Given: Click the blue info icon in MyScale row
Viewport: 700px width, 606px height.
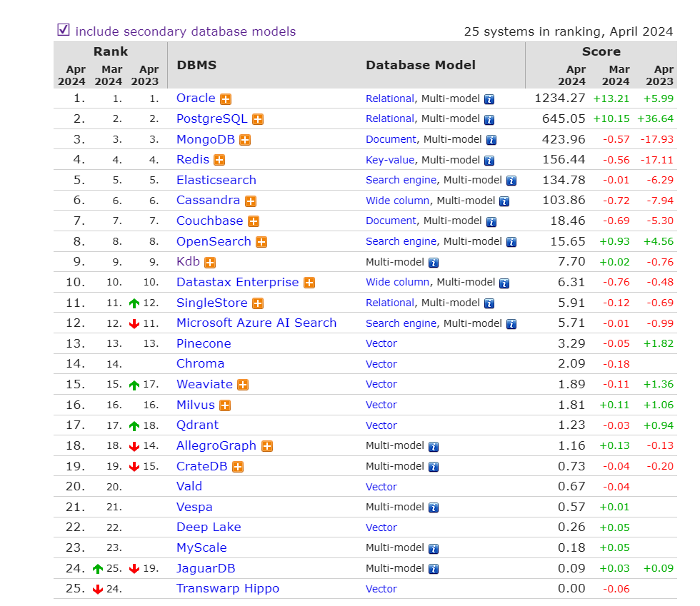Looking at the screenshot, I should tap(434, 549).
